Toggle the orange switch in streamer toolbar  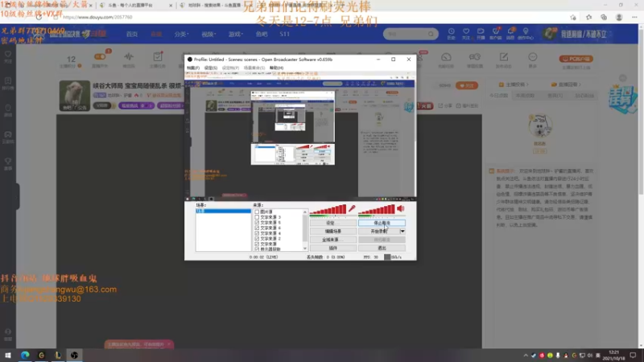point(100,56)
